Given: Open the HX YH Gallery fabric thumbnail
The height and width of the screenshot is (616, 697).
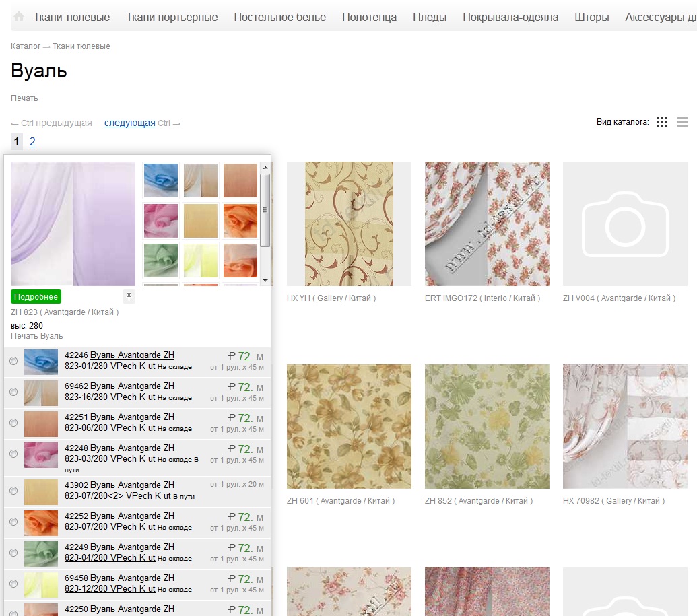Looking at the screenshot, I should 349,224.
